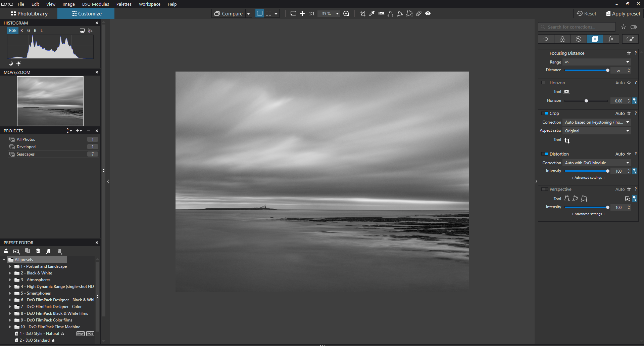The image size is (644, 346).
Task: Toggle the Crop correction on
Action: pyautogui.click(x=545, y=113)
